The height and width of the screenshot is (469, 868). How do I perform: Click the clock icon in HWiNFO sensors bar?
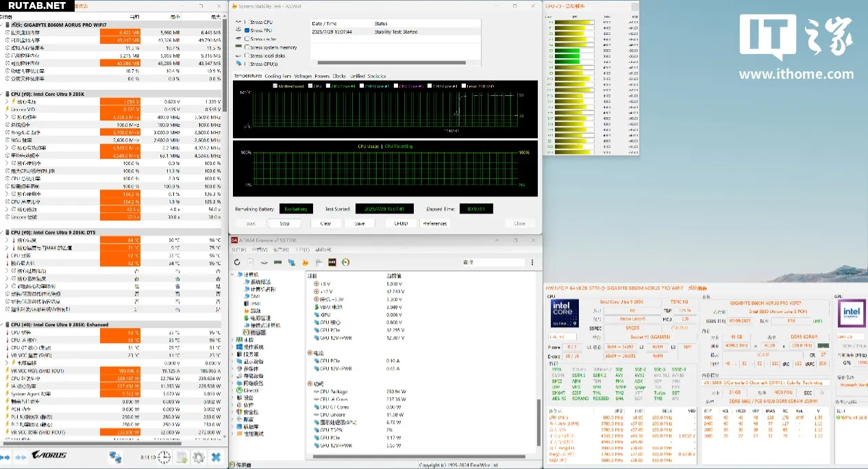(x=164, y=457)
